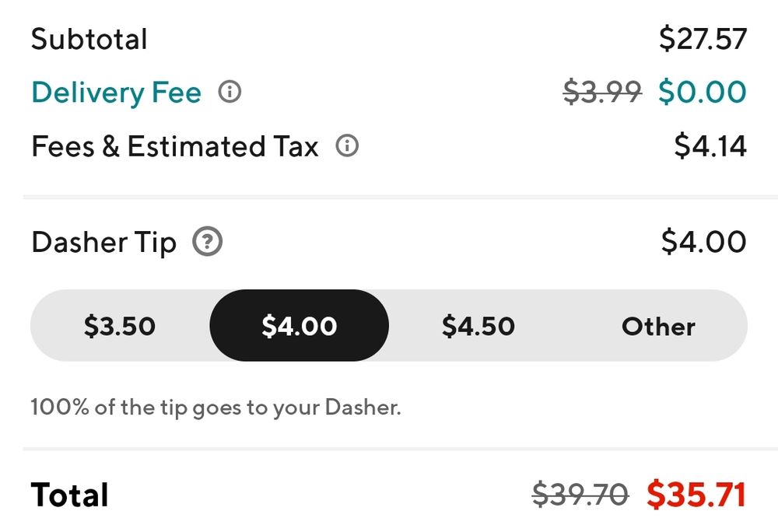Click the Fees & Estimated Tax info icon
Image resolution: width=778 pixels, height=532 pixels.
click(x=348, y=146)
